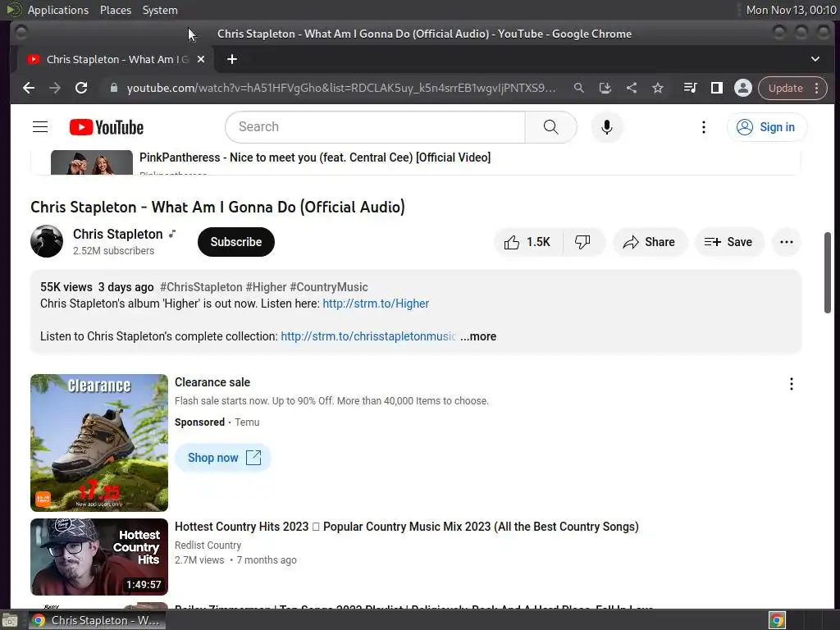View site information lock icon
Viewport: 840px width, 630px height.
point(113,88)
